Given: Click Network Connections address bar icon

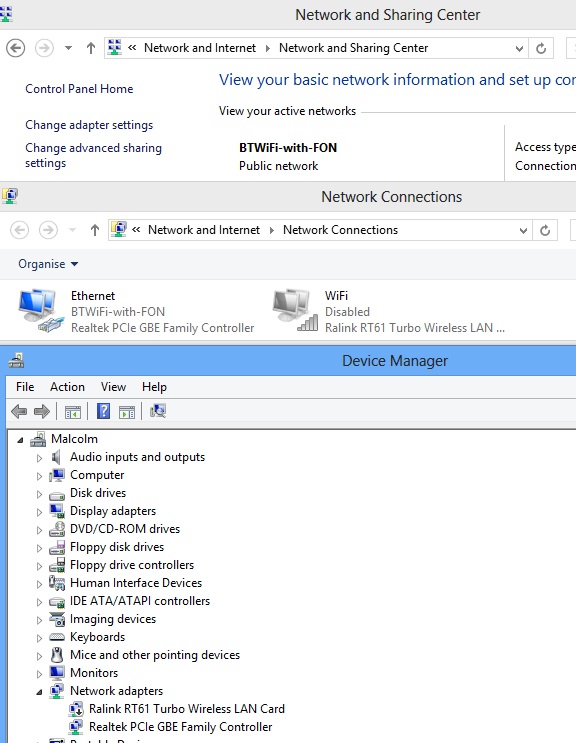Looking at the screenshot, I should [119, 230].
